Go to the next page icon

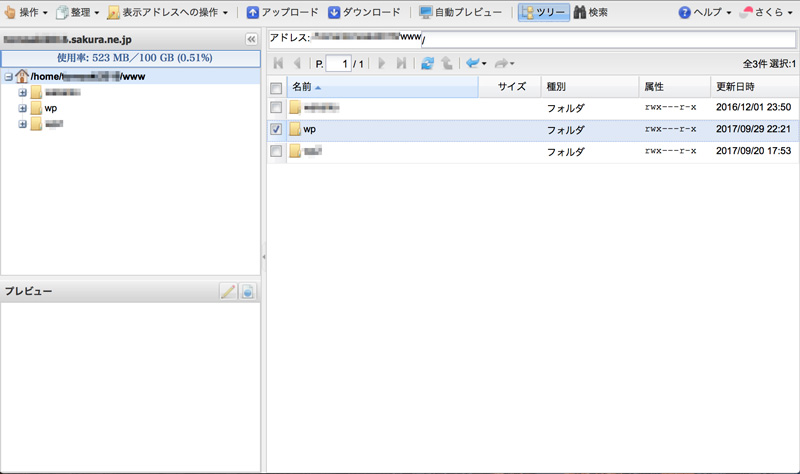(x=382, y=63)
